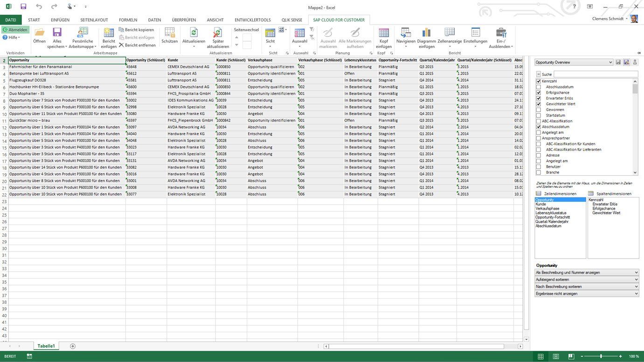
Task: Uncheck the Kennzahl checkbox
Action: pos(539,81)
